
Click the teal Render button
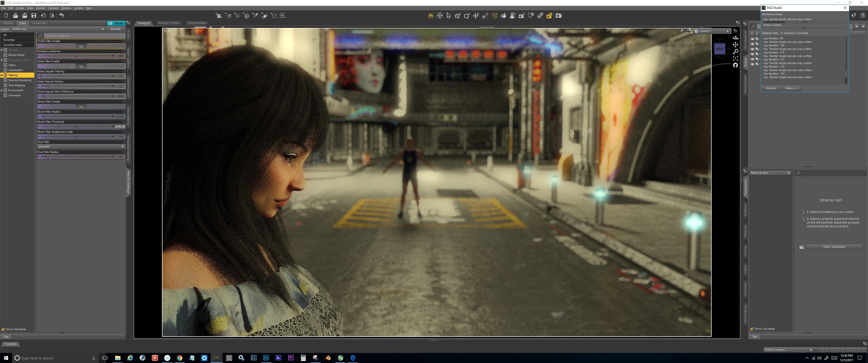pyautogui.click(x=116, y=23)
